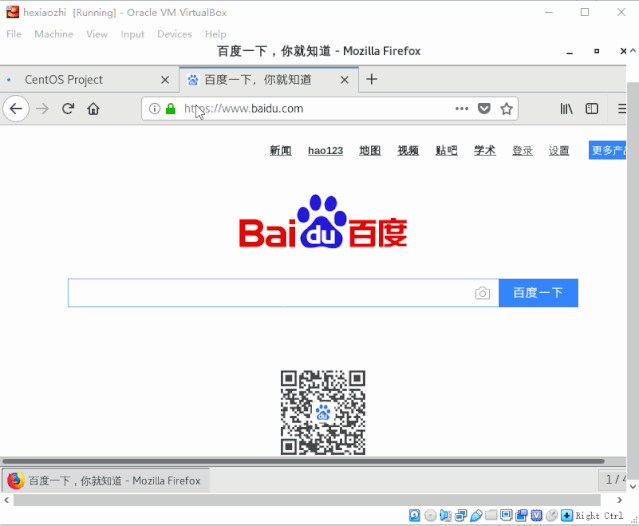Click the Right Ctrl host key label
This screenshot has height=526, width=639.
(x=599, y=515)
